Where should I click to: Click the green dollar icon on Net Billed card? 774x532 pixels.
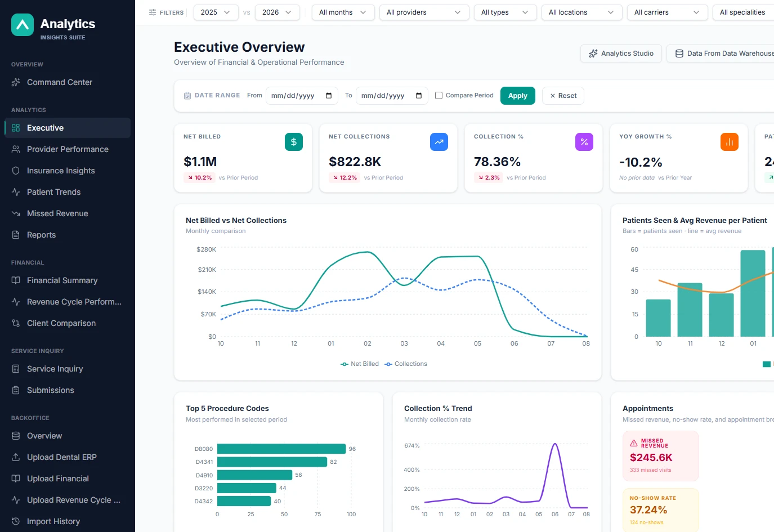tap(294, 142)
